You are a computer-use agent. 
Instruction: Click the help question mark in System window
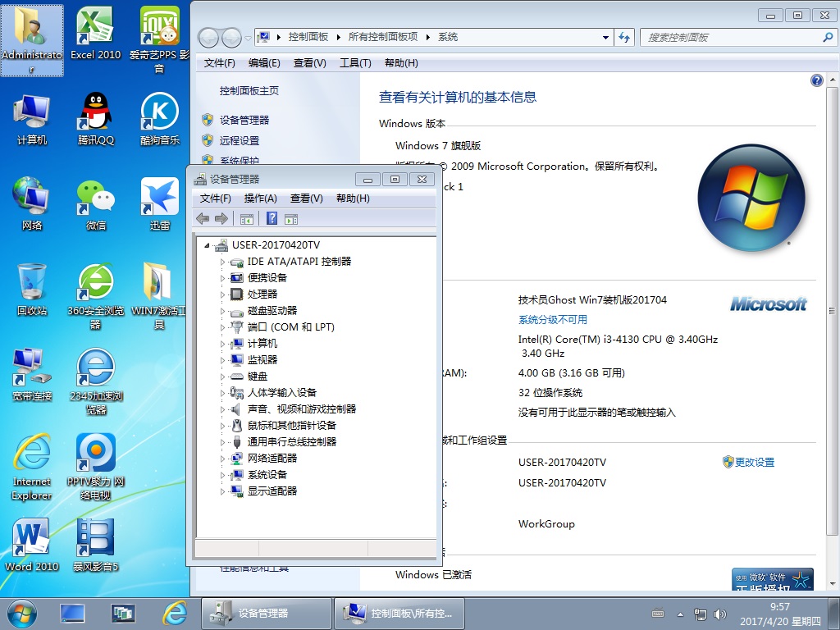click(x=816, y=80)
